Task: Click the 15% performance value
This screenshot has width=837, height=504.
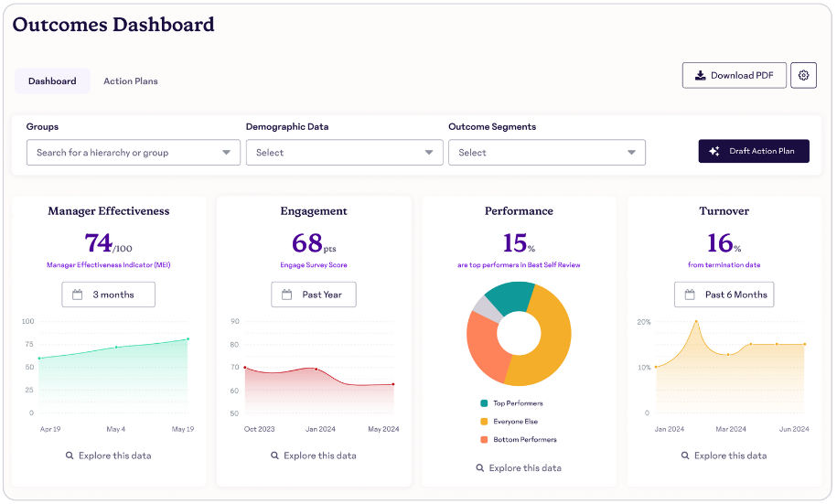Action: point(519,243)
